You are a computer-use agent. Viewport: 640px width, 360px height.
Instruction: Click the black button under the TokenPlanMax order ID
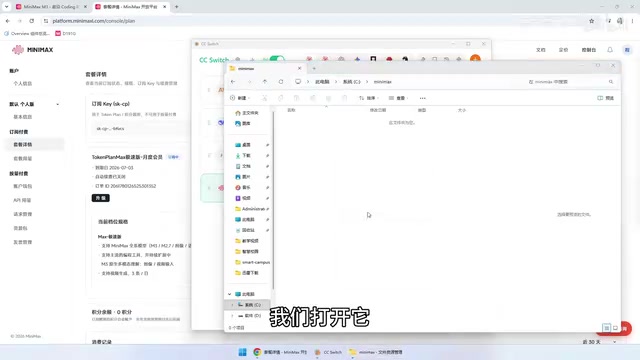point(100,198)
